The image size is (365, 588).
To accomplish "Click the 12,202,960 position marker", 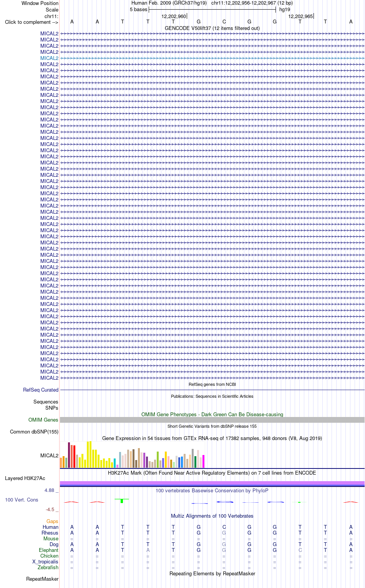I will [174, 16].
